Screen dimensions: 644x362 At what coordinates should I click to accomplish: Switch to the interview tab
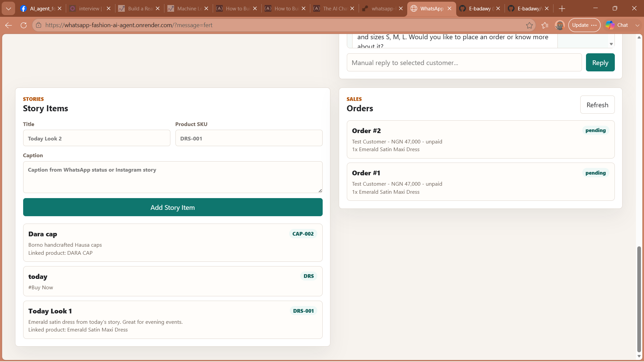coord(86,8)
